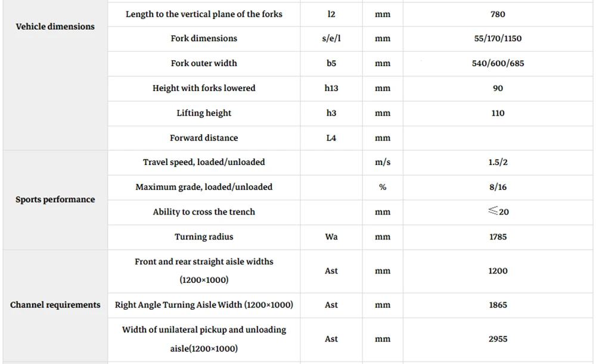
Task: Click the Channel requirements category cell
Action: [55, 305]
